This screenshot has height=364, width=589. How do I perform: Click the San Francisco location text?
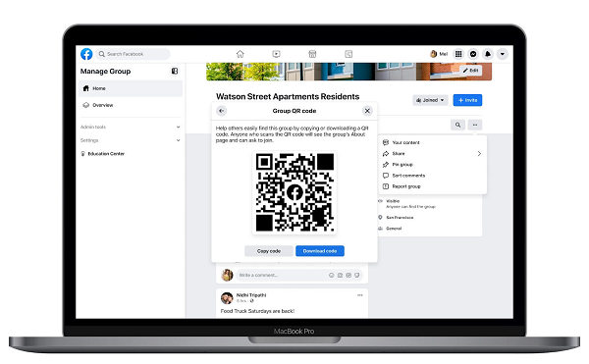coord(400,218)
